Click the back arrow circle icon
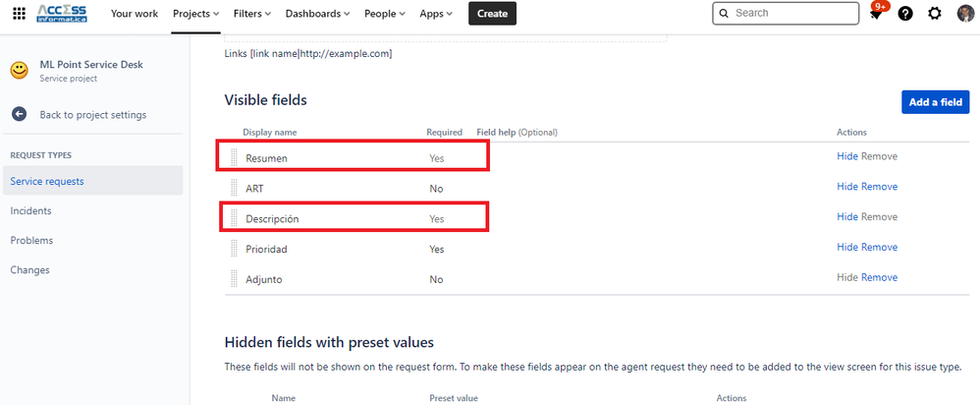Image resolution: width=980 pixels, height=405 pixels. pos(20,115)
